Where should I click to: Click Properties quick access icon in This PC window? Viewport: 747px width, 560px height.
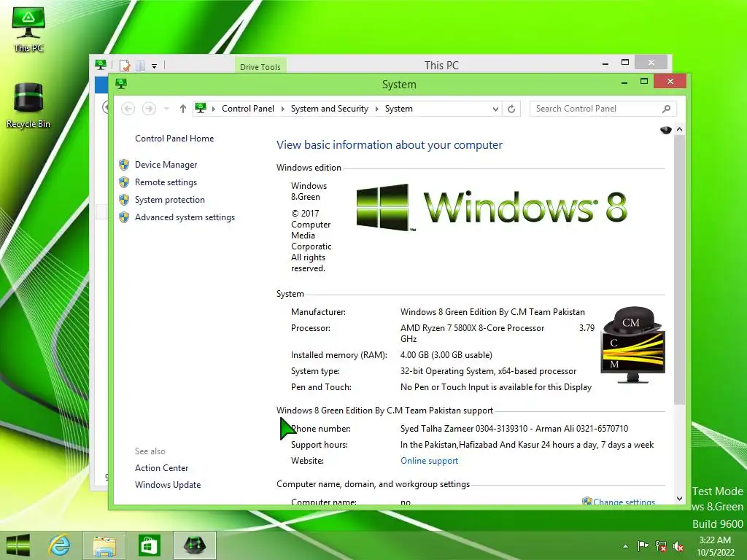(125, 65)
